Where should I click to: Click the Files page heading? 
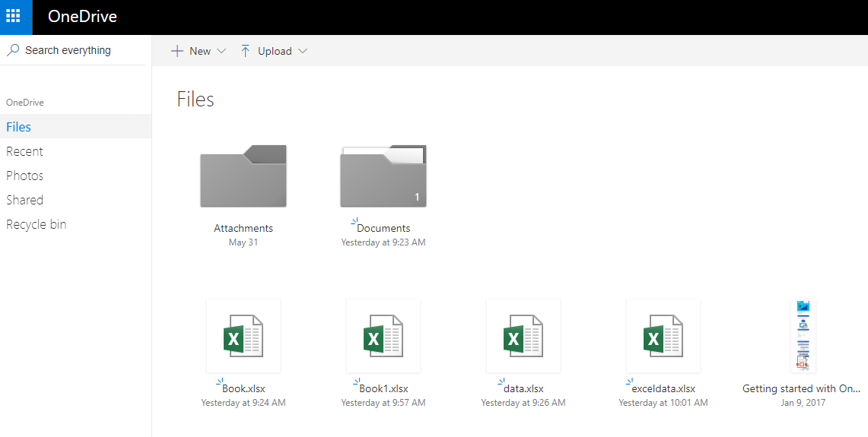[196, 99]
